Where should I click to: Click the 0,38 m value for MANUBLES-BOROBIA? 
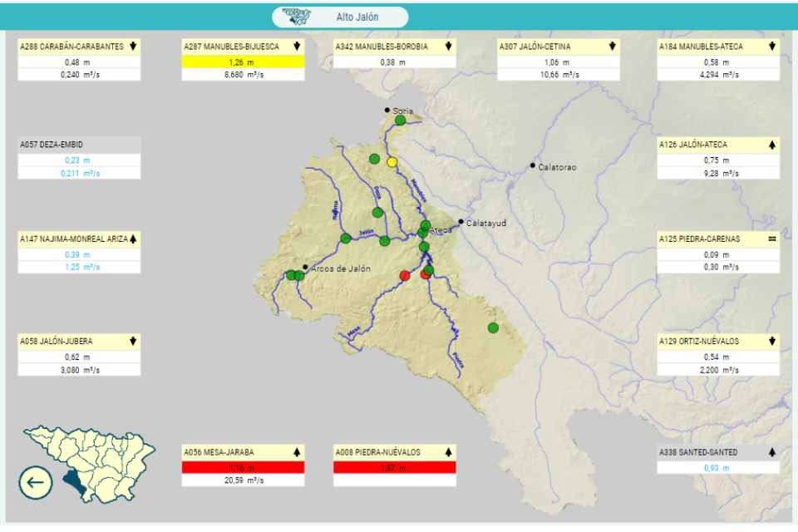tap(393, 62)
